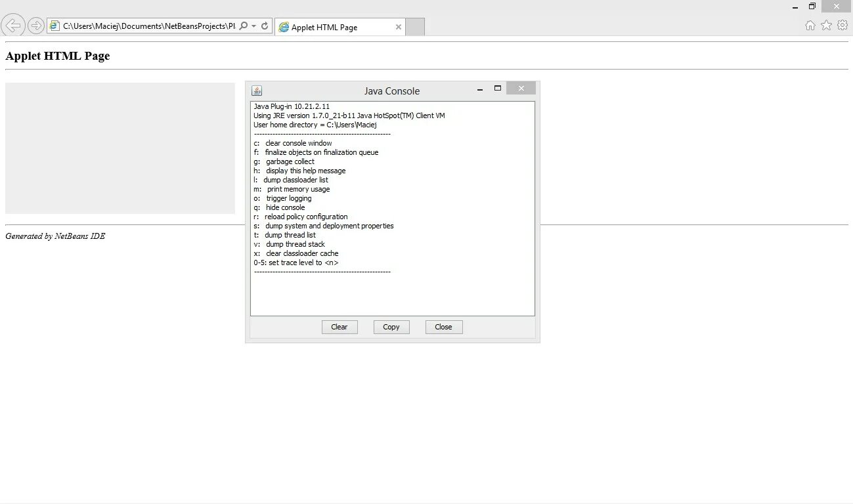Open browser Tools gear icon
Viewport: 853px width, 504px height.
(x=842, y=26)
